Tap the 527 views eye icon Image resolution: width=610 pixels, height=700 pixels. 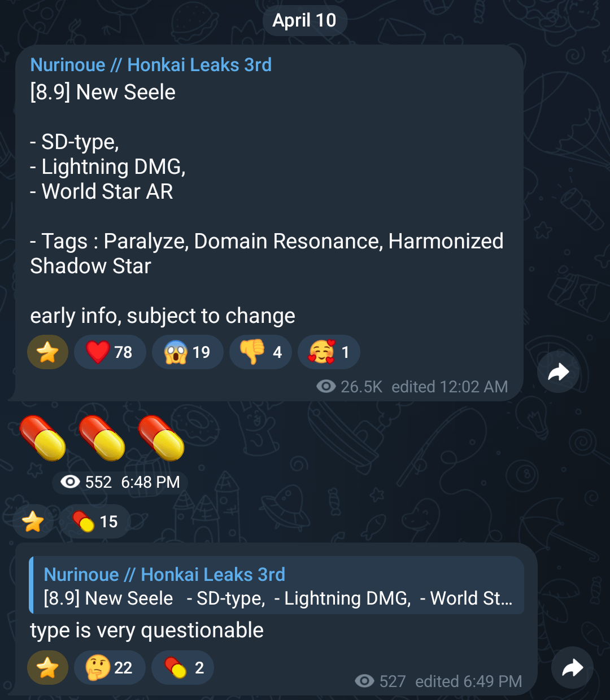point(364,681)
